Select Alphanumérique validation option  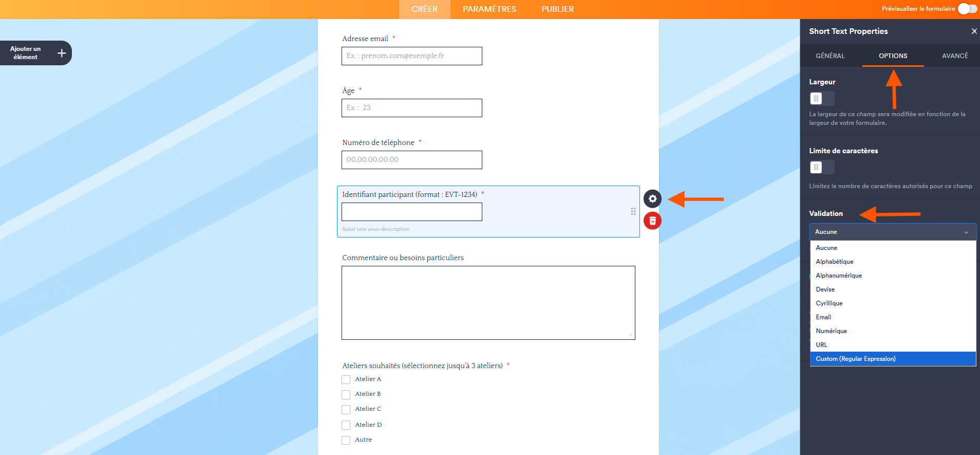pos(893,276)
